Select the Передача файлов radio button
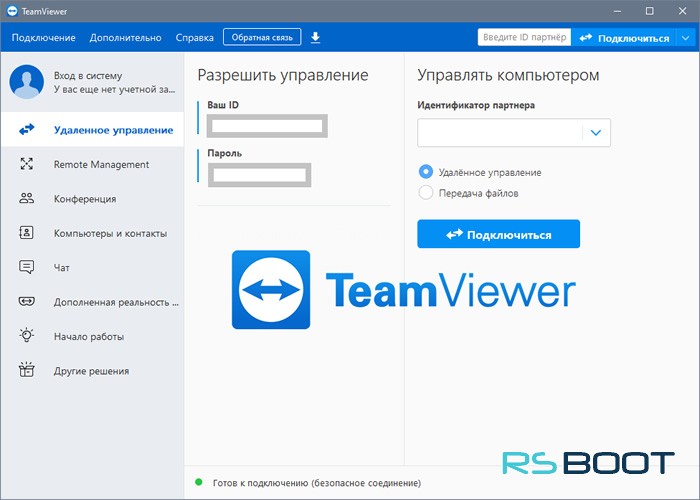Viewport: 700px width, 500px height. tap(426, 193)
